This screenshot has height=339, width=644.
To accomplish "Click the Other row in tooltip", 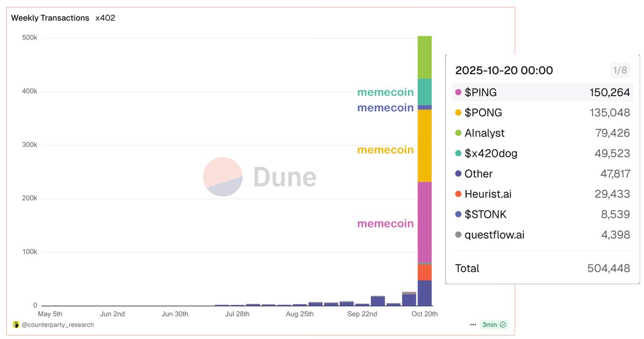I will 542,174.
